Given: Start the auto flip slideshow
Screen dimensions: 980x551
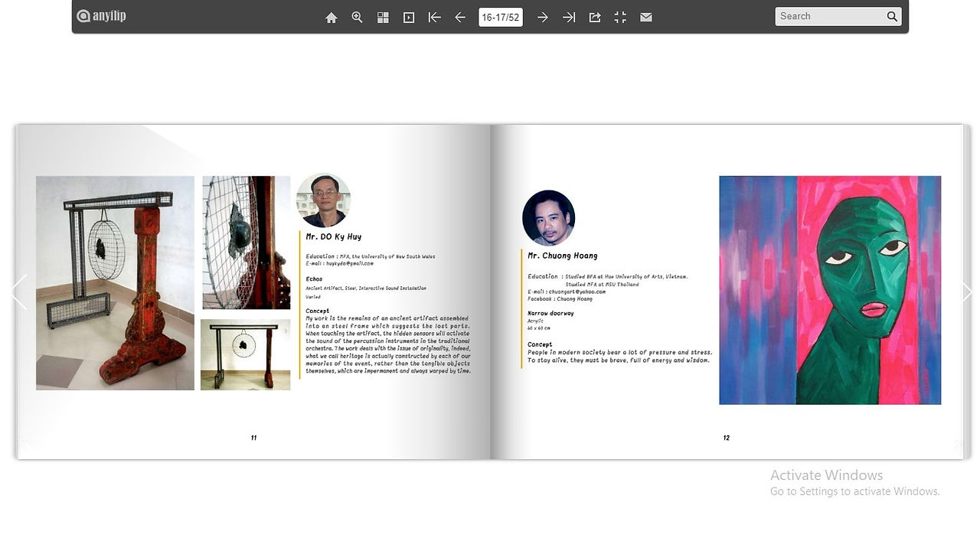Looking at the screenshot, I should point(409,17).
